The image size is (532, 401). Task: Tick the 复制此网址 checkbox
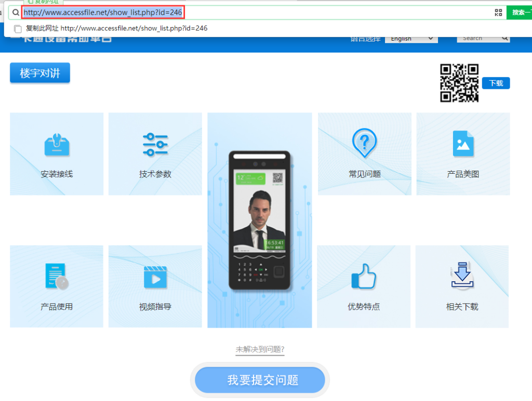(x=18, y=29)
